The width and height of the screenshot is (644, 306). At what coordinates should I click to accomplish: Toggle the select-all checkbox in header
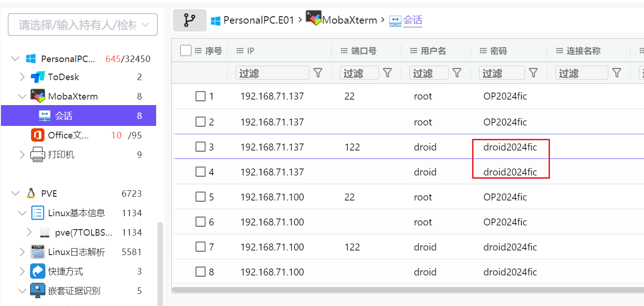pos(186,50)
